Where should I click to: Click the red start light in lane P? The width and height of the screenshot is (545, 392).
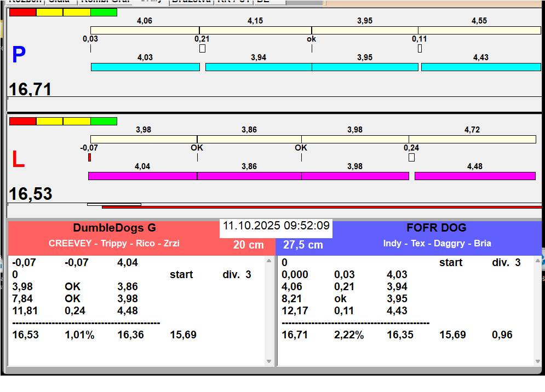pyautogui.click(x=22, y=12)
